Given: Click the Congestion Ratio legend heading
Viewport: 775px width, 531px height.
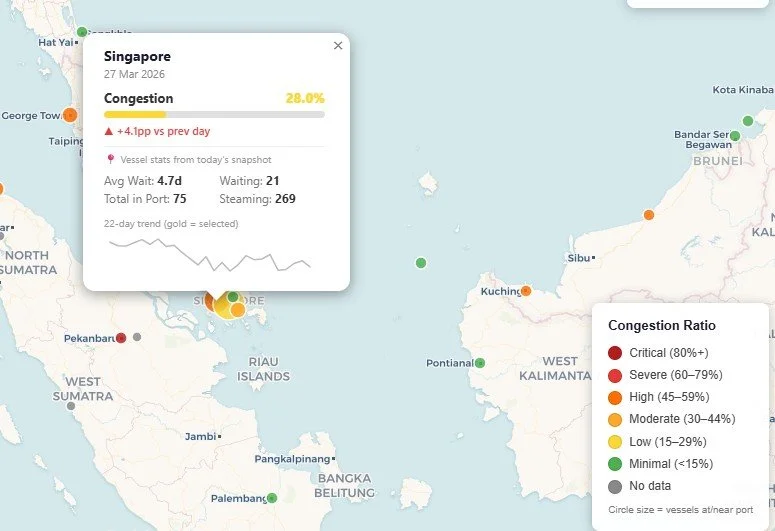Looking at the screenshot, I should pos(662,325).
